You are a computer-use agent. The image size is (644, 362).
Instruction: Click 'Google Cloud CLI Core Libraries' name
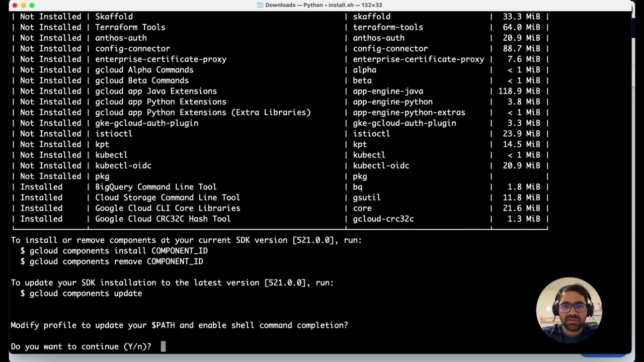[168, 208]
